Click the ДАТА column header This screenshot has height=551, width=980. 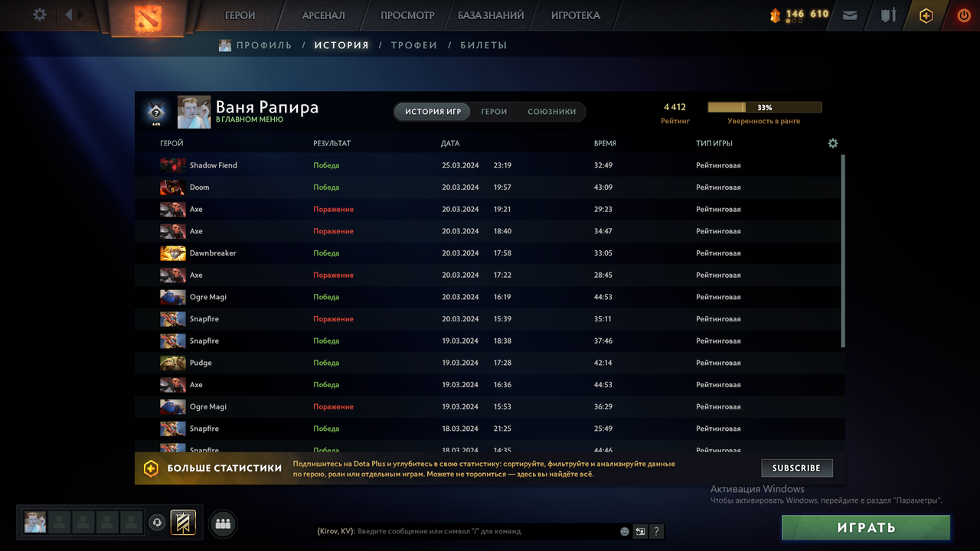(450, 144)
